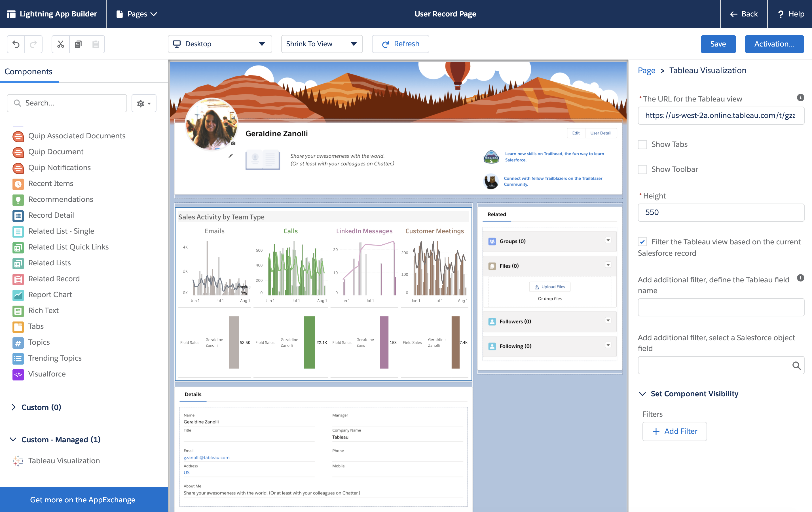
Task: Click the URL field info icon
Action: [x=800, y=98]
